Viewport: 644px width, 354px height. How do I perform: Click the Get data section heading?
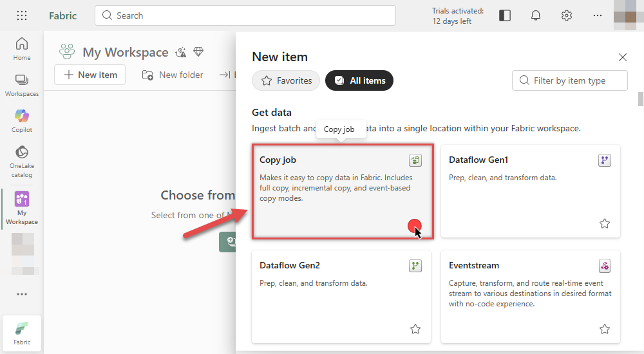point(272,113)
